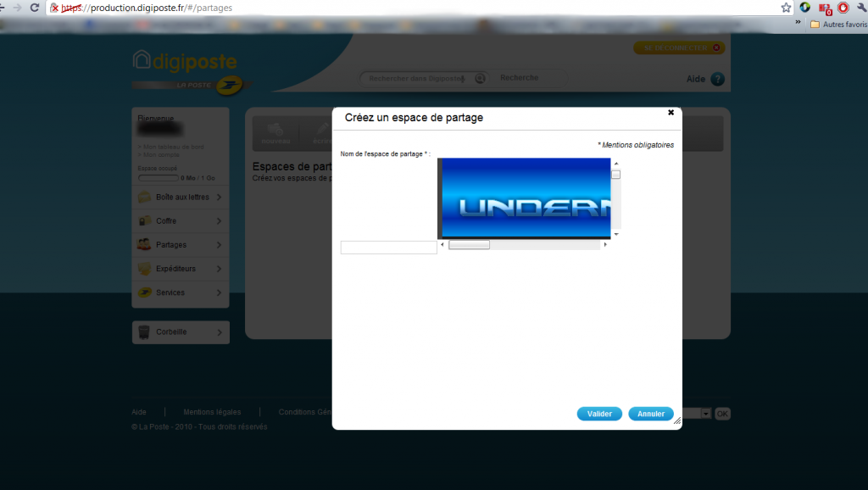
Task: Click the vertical scrollbar thumb of the embedded frame
Action: pyautogui.click(x=615, y=175)
